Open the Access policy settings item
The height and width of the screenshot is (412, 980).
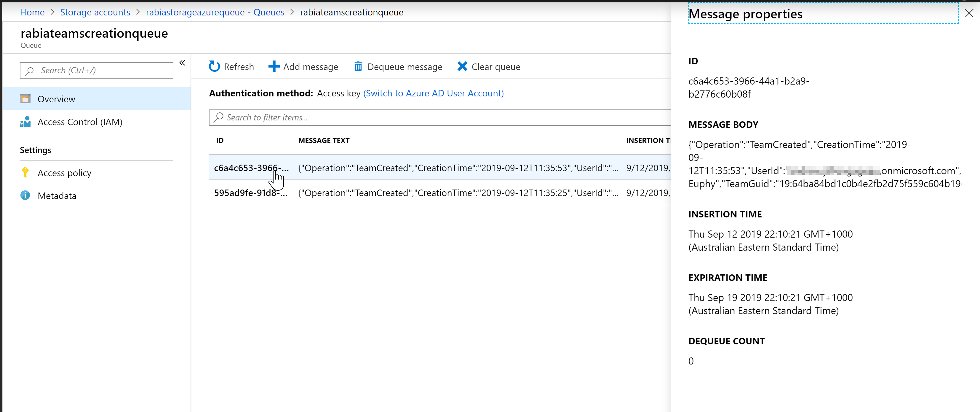pos(96,173)
